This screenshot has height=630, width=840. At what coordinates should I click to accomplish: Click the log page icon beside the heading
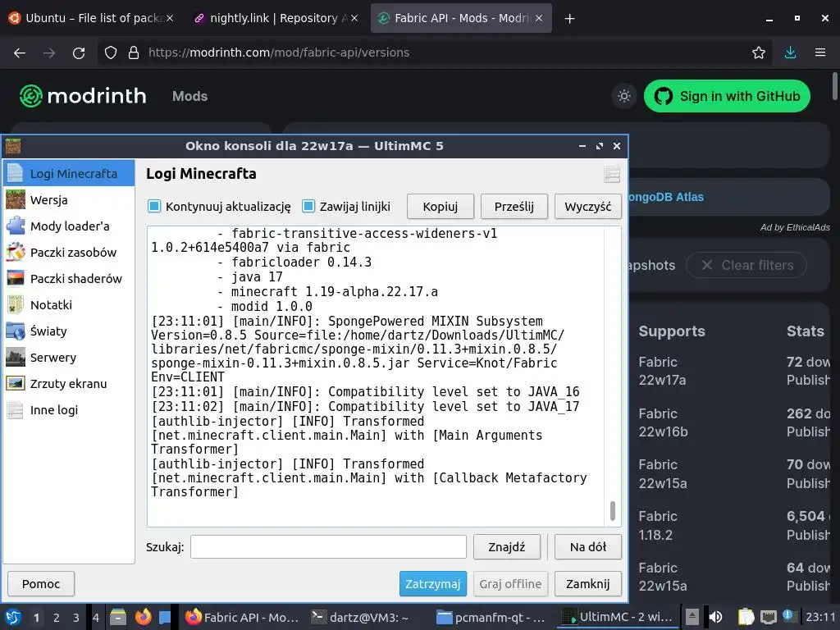[612, 174]
